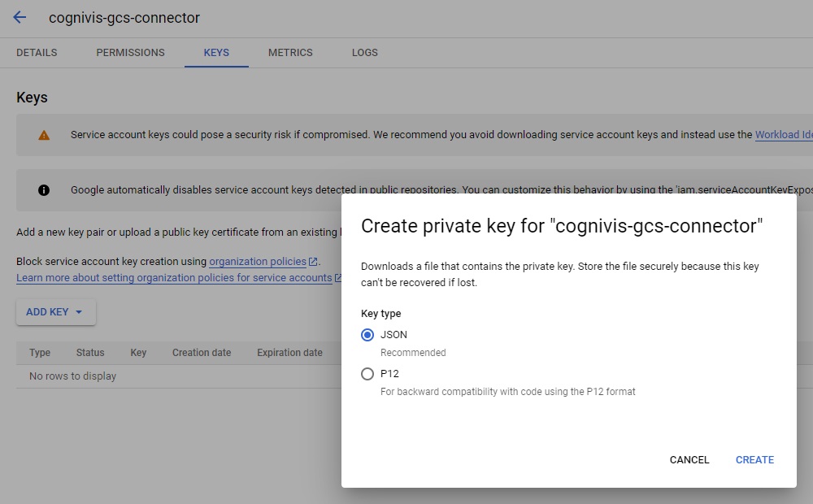Open the Learn more about organization policies link
Screen dimensions: 813x504
coord(174,278)
